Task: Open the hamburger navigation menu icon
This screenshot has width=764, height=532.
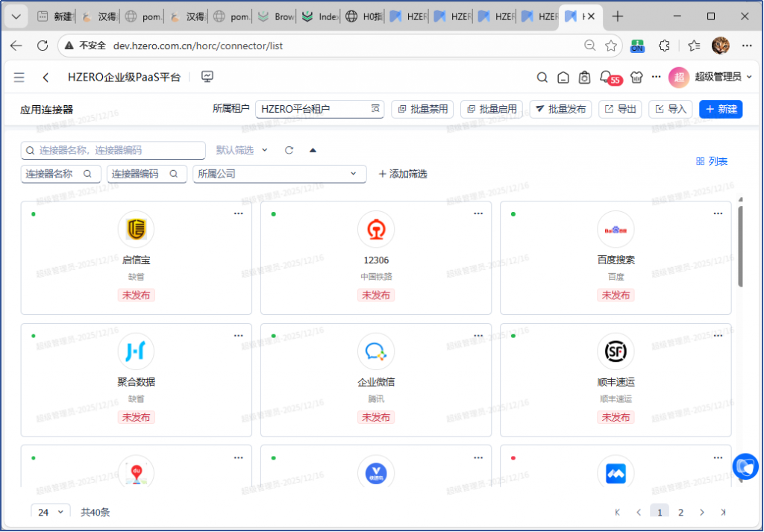Action: tap(19, 78)
